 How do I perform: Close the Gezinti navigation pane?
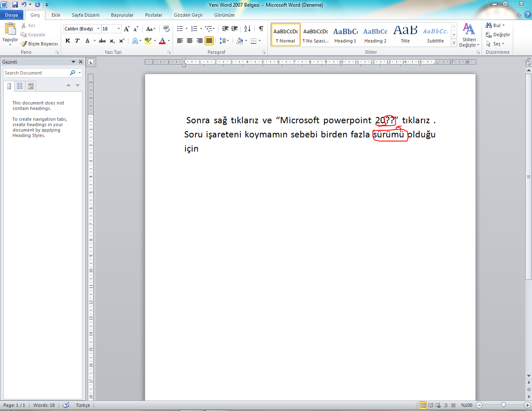pyautogui.click(x=81, y=62)
